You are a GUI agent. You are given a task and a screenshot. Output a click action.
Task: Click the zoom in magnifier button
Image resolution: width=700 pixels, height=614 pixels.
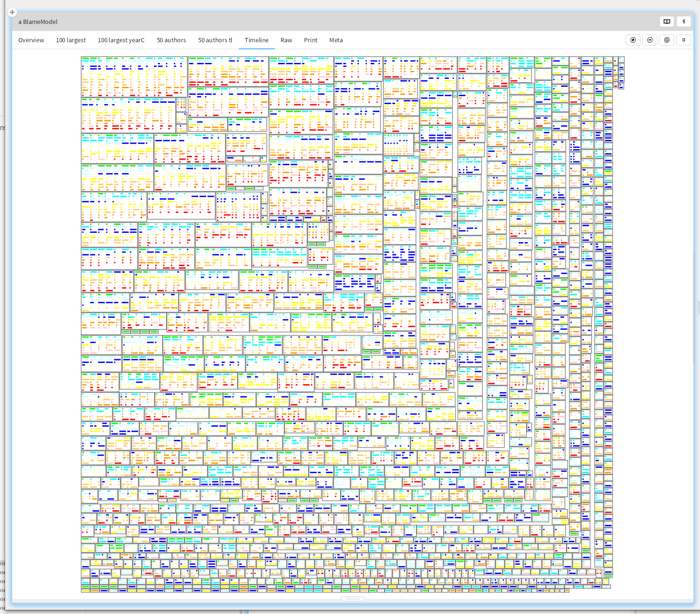(x=633, y=40)
